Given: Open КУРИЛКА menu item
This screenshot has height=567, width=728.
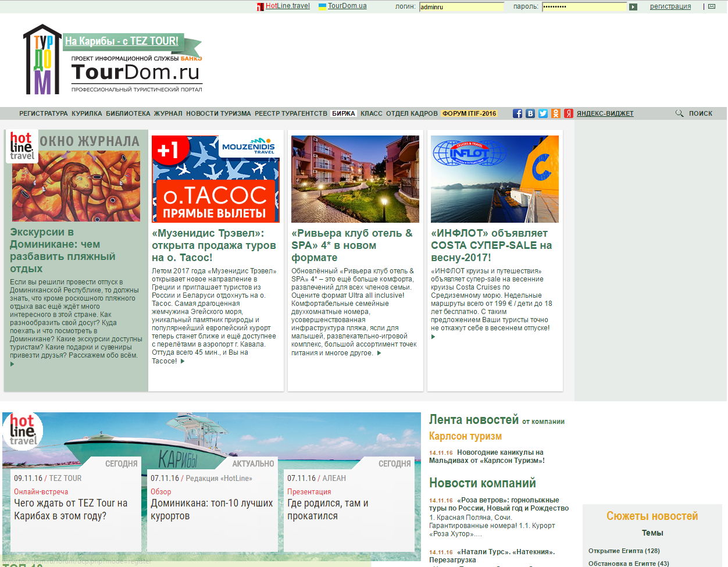Looking at the screenshot, I should tap(87, 113).
